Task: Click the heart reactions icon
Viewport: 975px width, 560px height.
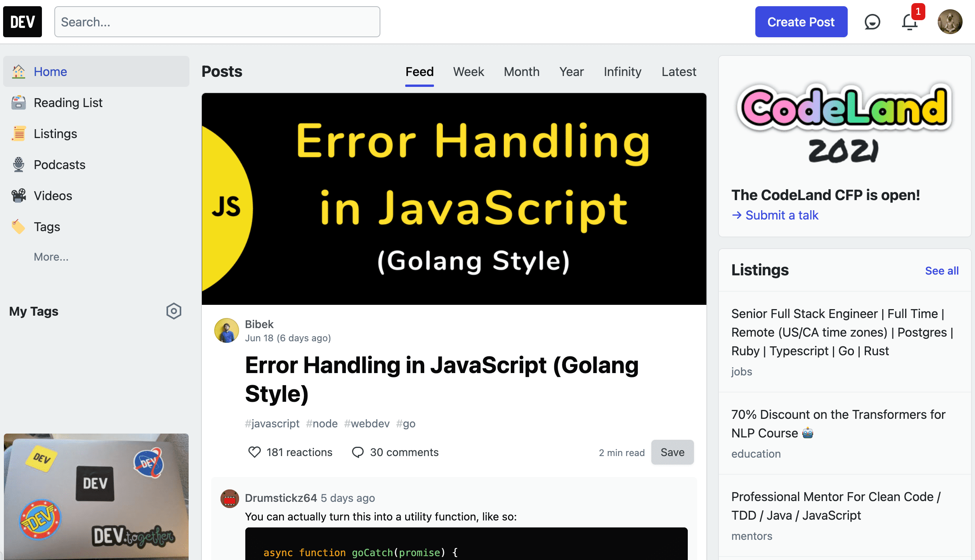Action: point(254,452)
